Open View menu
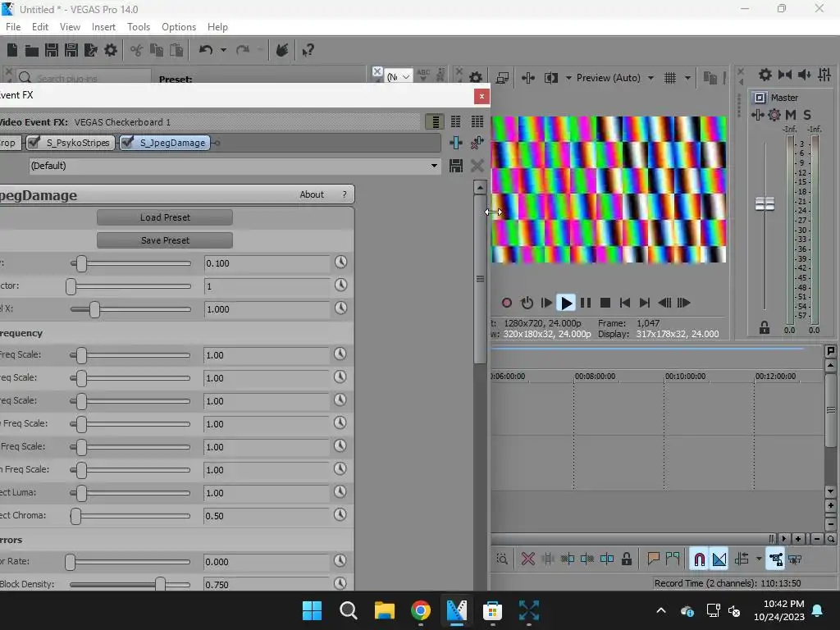The height and width of the screenshot is (630, 840). click(x=70, y=27)
